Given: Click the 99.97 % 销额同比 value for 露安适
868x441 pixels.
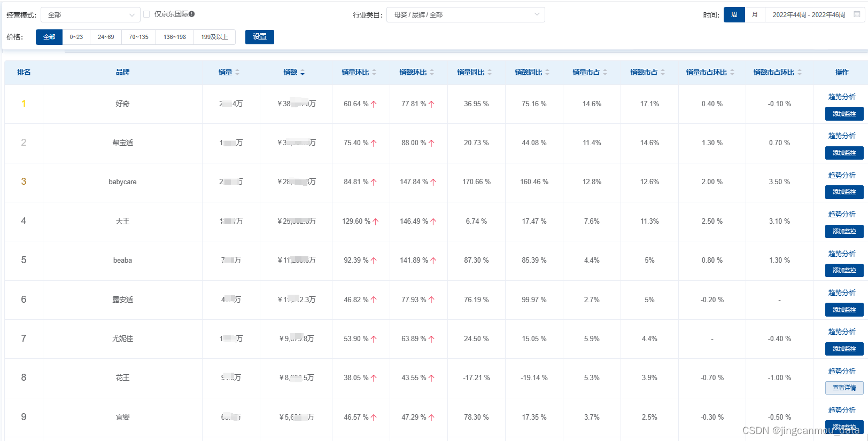Looking at the screenshot, I should (x=534, y=300).
